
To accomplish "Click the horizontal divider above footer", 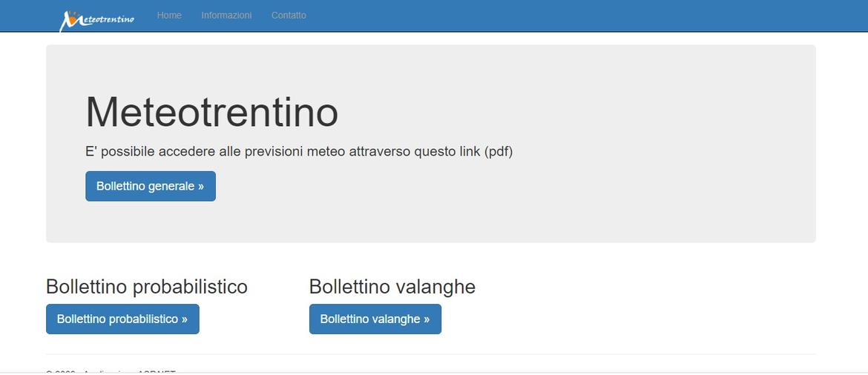I will pyautogui.click(x=431, y=354).
